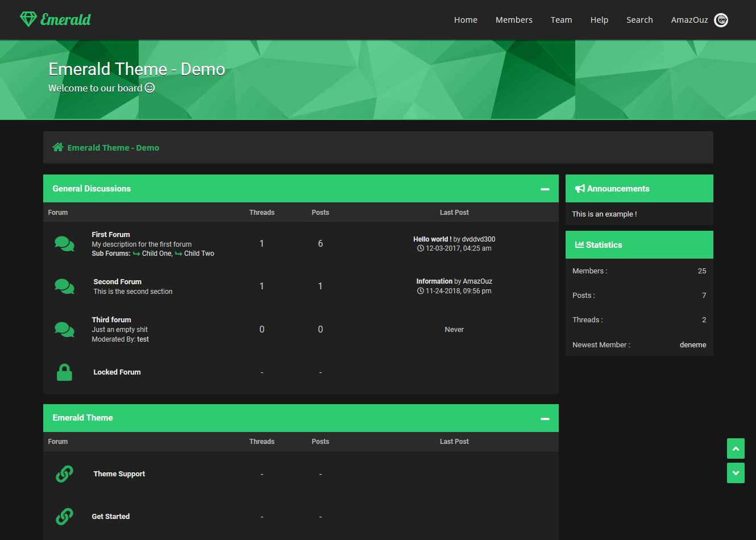Image resolution: width=756 pixels, height=540 pixels.
Task: Open the Third forum link
Action: [x=111, y=320]
